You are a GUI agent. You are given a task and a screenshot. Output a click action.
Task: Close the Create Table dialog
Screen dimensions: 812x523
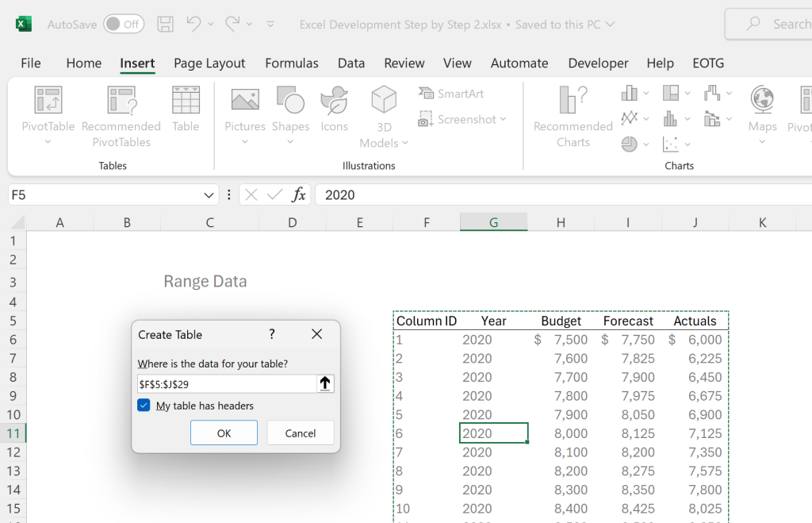pyautogui.click(x=317, y=334)
